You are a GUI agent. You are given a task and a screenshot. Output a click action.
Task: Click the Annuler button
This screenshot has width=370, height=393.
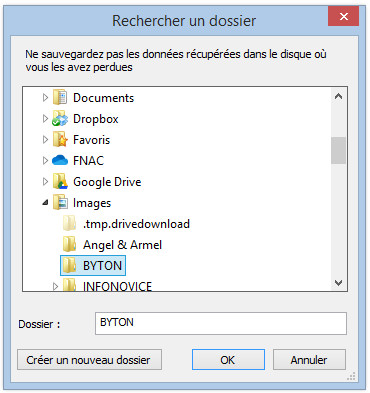(309, 360)
